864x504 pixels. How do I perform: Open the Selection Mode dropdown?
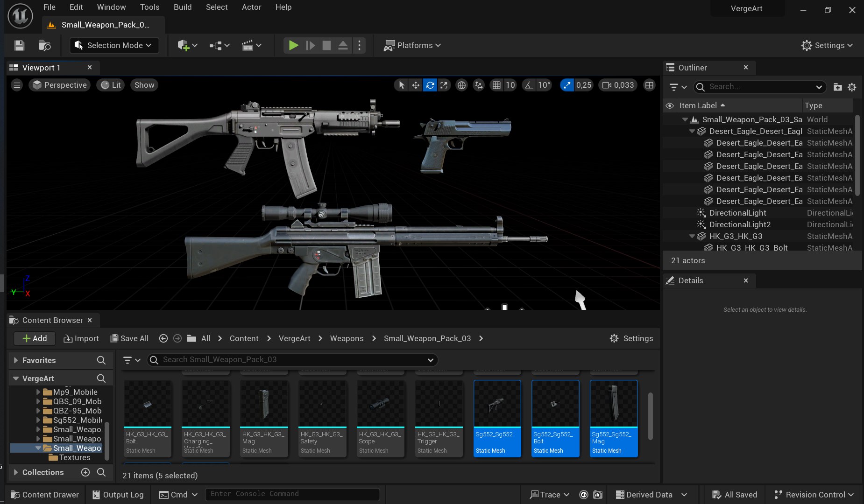(114, 45)
